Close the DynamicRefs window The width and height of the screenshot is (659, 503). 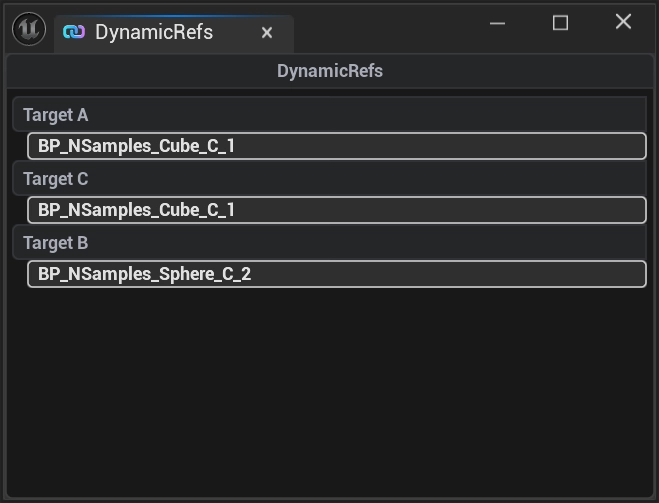[623, 21]
